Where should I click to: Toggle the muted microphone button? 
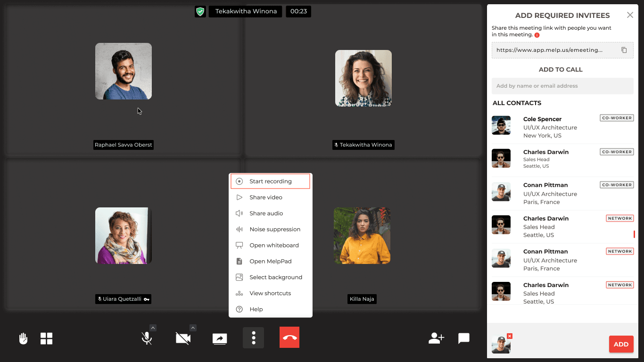pos(147,338)
